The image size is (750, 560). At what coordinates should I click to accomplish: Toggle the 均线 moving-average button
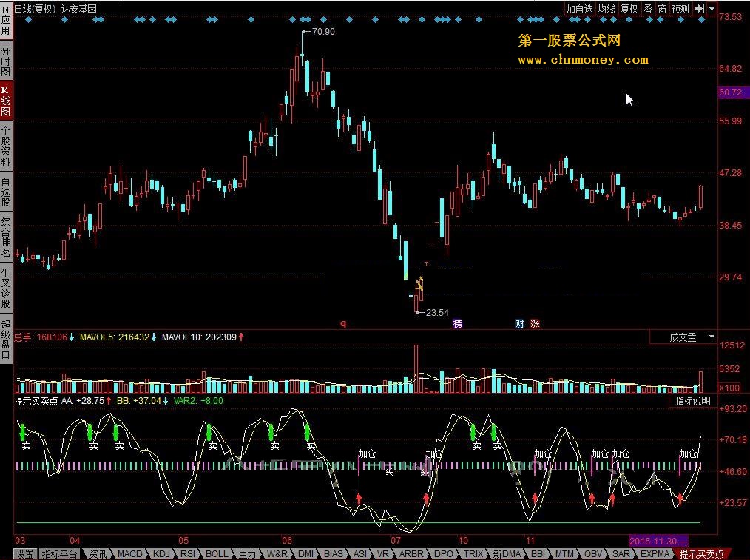(606, 9)
